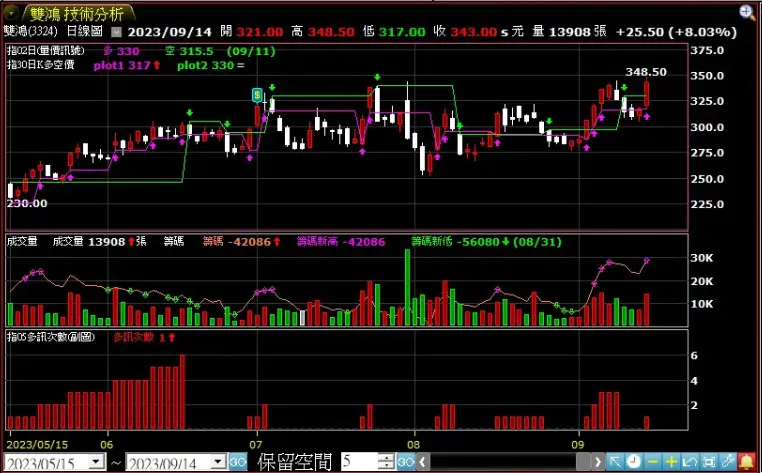Viewport: 762px width, 473px height.
Task: Click the 籌碼 -42086 value label
Action: (239, 241)
